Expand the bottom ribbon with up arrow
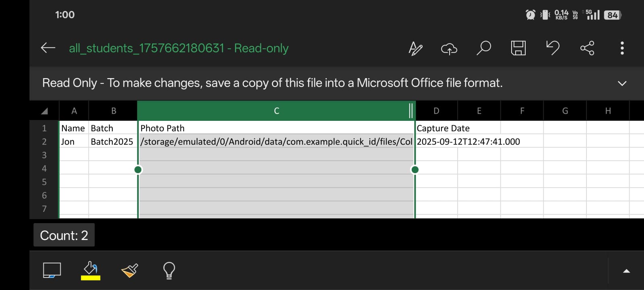This screenshot has width=644, height=290. 626,271
